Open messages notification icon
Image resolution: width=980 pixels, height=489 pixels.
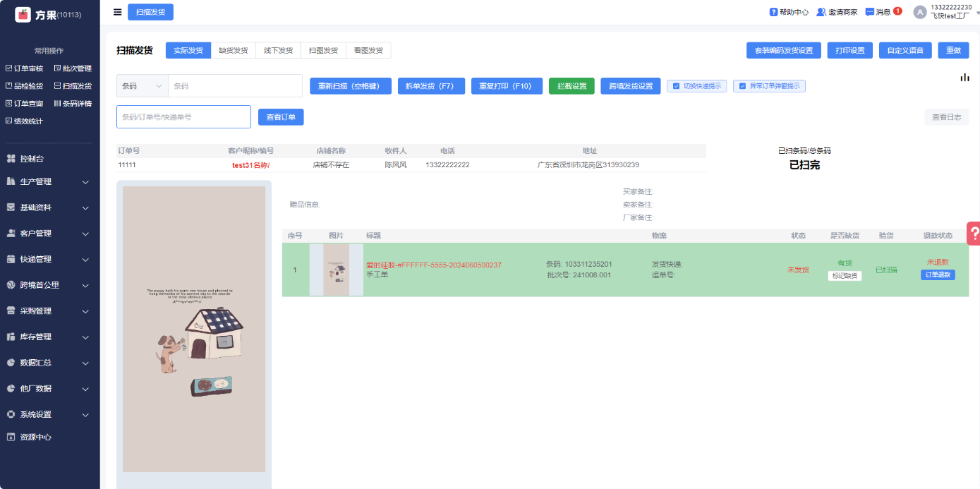click(x=869, y=12)
